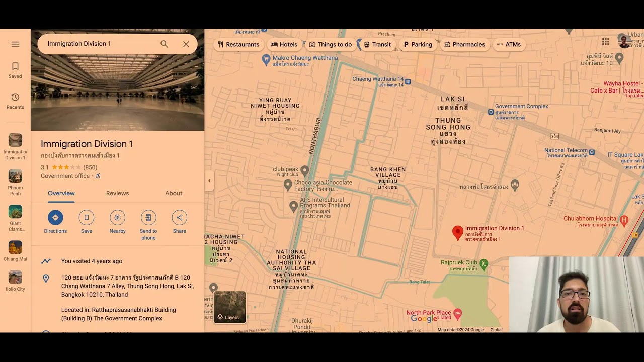Select Chocolasia Chocolate Factory marker
The height and width of the screenshot is (362, 644).
tap(288, 185)
